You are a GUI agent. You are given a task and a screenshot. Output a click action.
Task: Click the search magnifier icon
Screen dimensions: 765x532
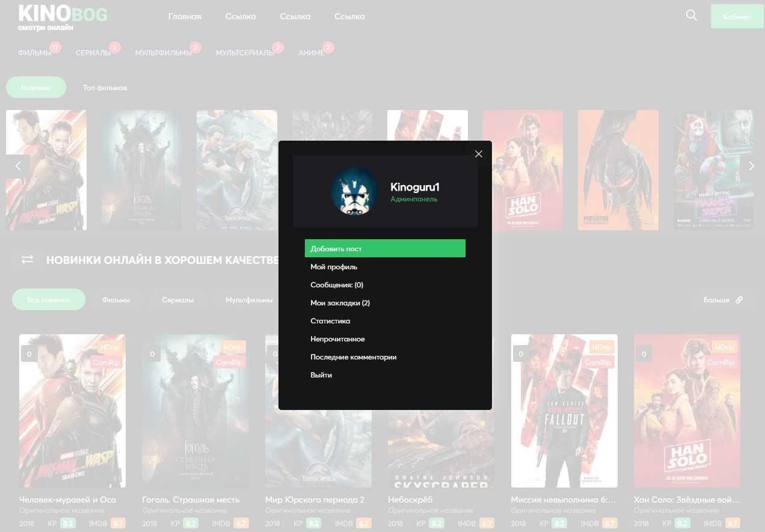pos(692,16)
